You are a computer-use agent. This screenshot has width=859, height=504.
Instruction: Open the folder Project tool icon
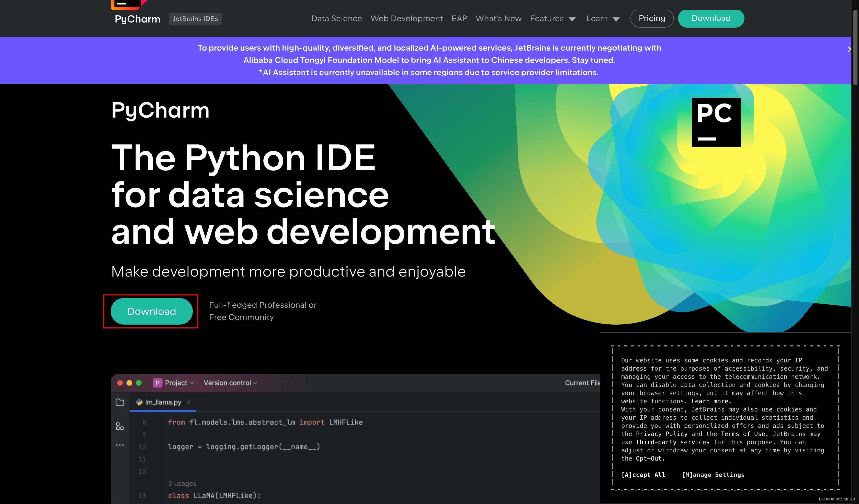click(x=120, y=402)
